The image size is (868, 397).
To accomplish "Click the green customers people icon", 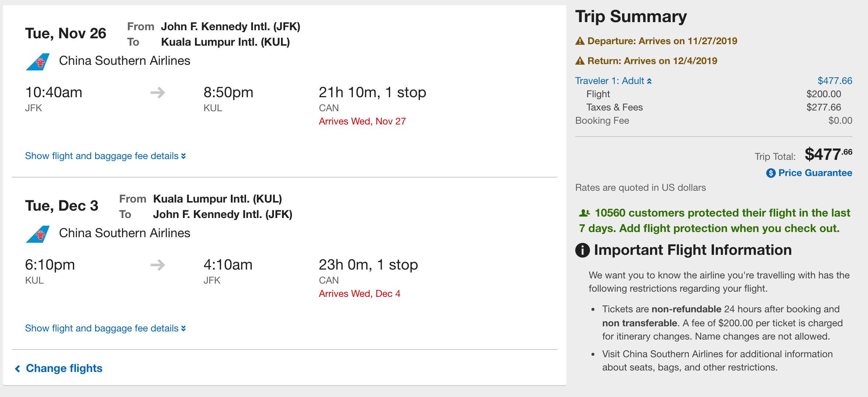I will pyautogui.click(x=584, y=213).
